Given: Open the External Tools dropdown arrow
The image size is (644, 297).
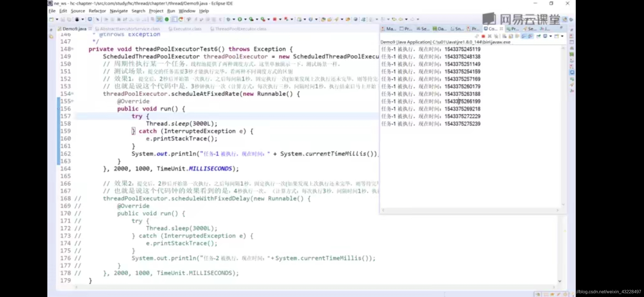Looking at the screenshot, I should pyautogui.click(x=269, y=19).
